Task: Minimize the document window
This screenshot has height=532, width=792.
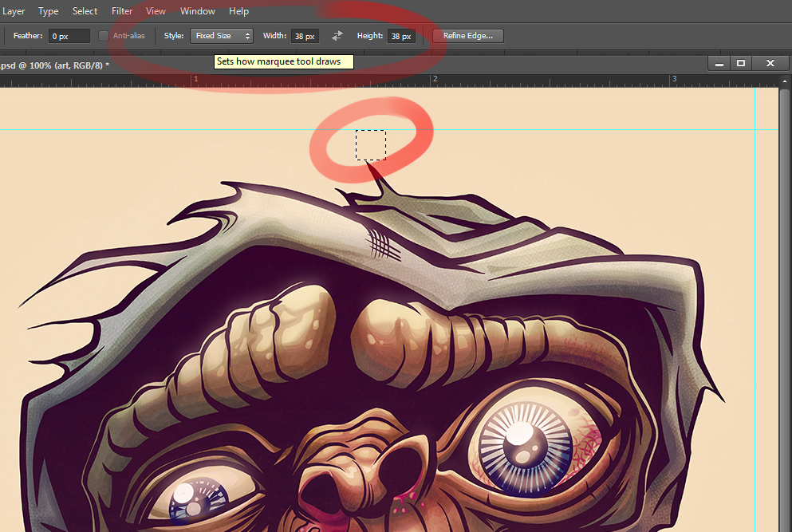Action: click(x=719, y=64)
